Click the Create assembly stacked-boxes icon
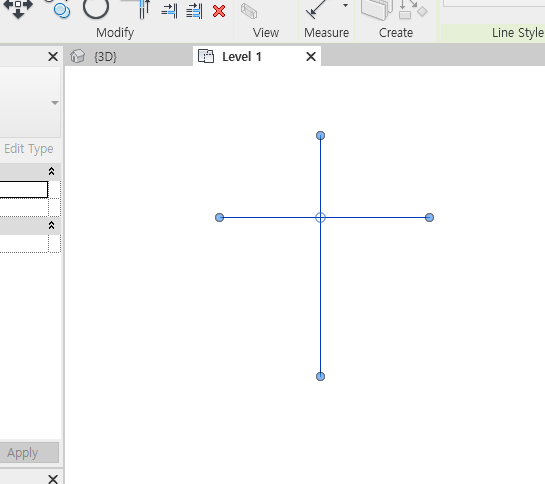Viewport: 545px width, 484px height. coord(377,9)
